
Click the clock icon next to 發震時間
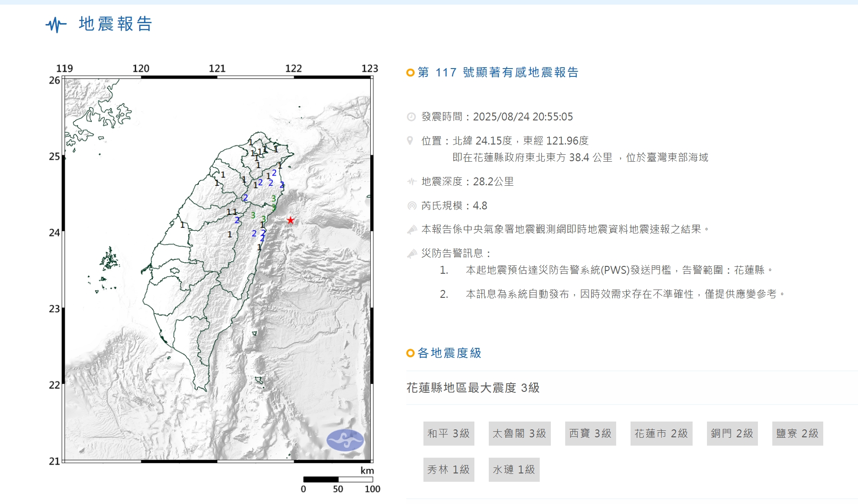coord(411,117)
